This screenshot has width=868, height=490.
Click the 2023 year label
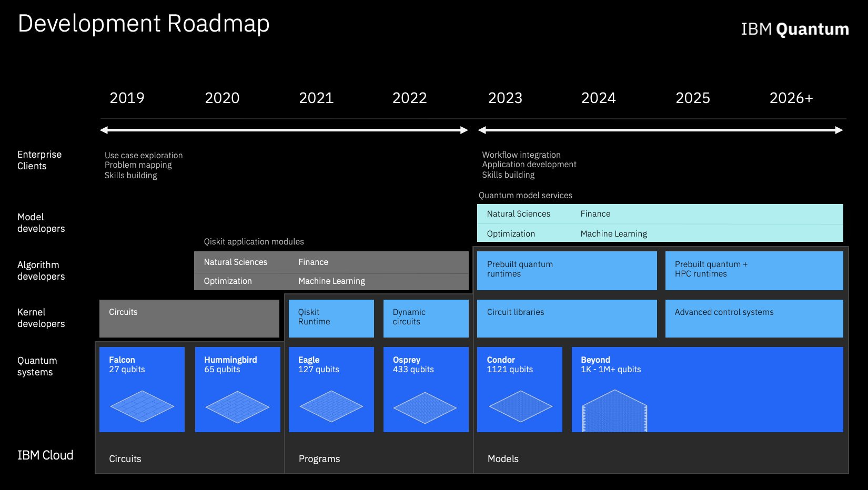click(x=505, y=98)
